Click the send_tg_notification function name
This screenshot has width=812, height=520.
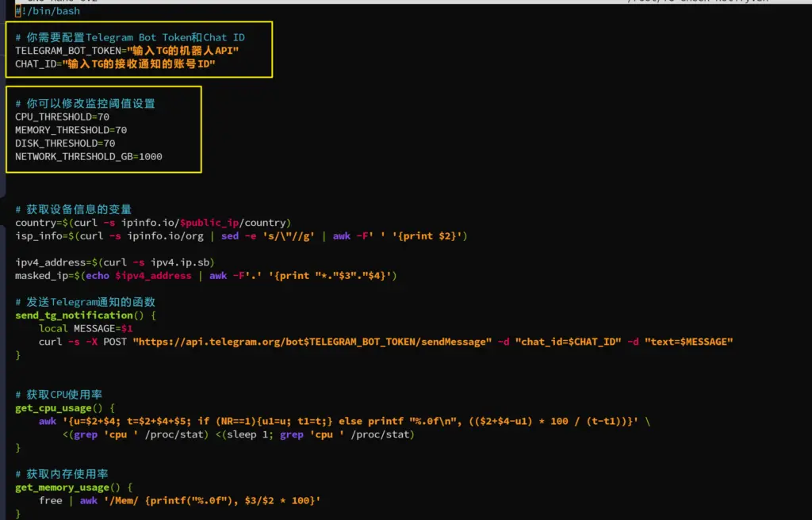click(x=74, y=315)
